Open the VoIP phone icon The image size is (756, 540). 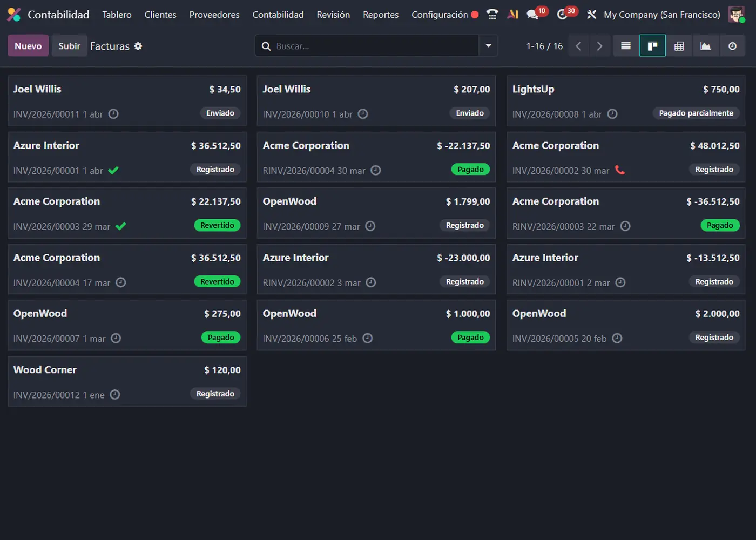pos(492,15)
